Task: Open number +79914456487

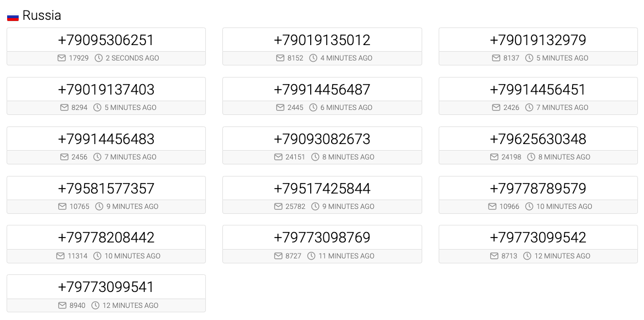Action: 322,89
